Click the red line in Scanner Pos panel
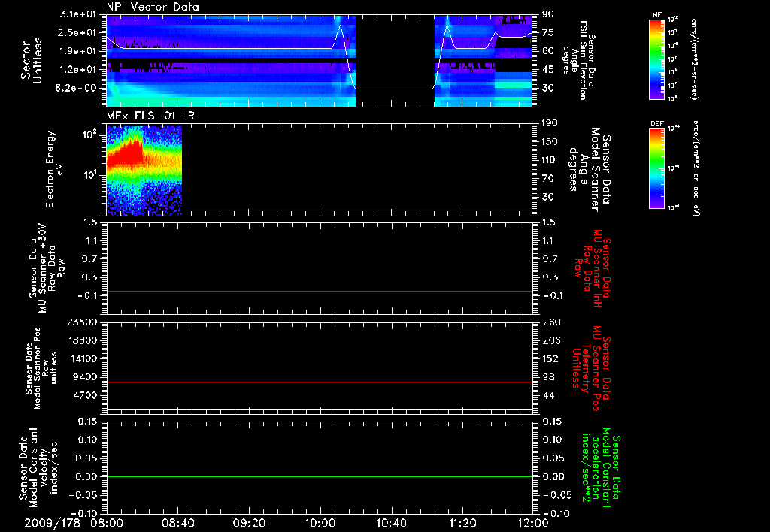This screenshot has height=532, width=770. tap(320, 382)
